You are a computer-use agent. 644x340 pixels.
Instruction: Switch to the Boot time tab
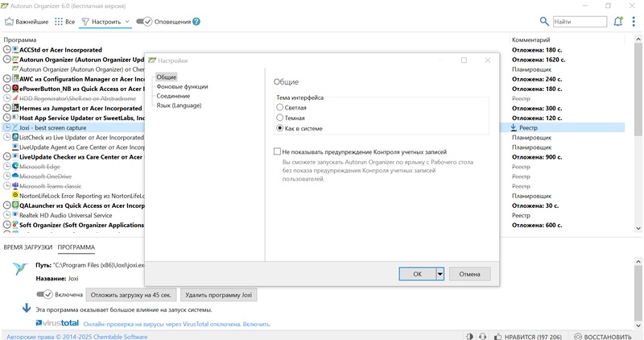pos(28,247)
